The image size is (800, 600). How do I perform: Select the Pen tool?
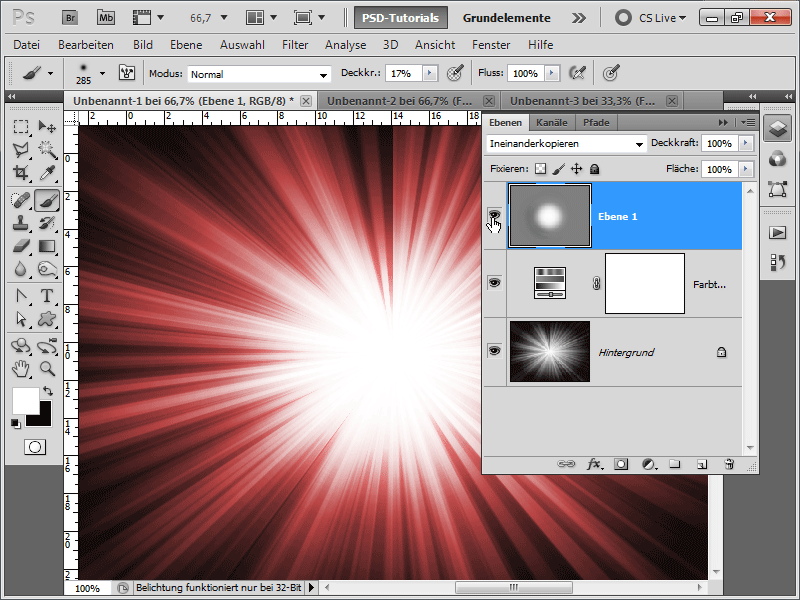point(21,296)
